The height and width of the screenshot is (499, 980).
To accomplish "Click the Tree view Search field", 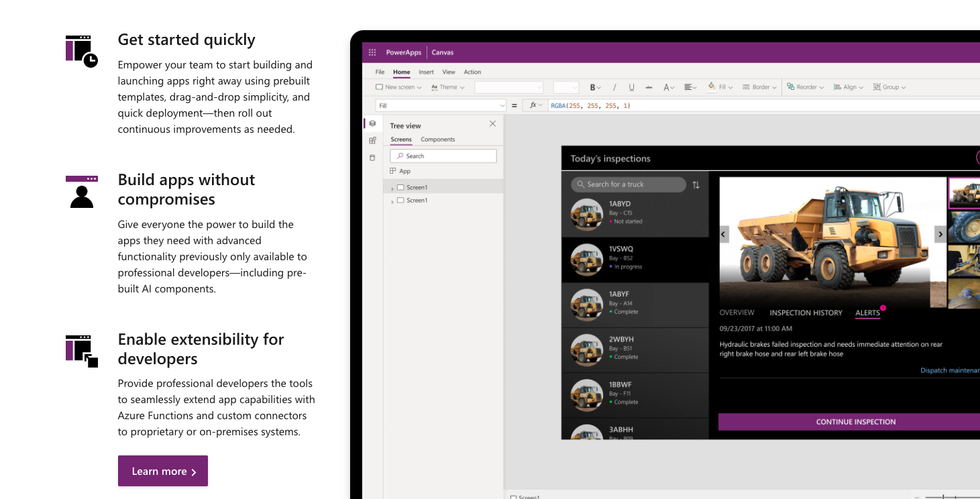I will (443, 156).
